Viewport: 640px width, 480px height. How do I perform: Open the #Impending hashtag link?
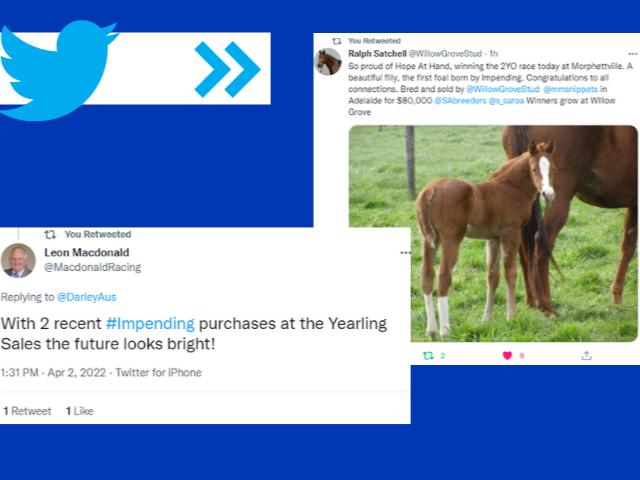(150, 324)
